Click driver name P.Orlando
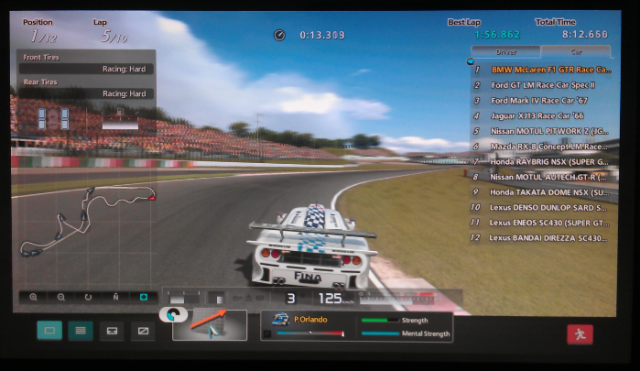The image size is (640, 371). pyautogui.click(x=311, y=320)
